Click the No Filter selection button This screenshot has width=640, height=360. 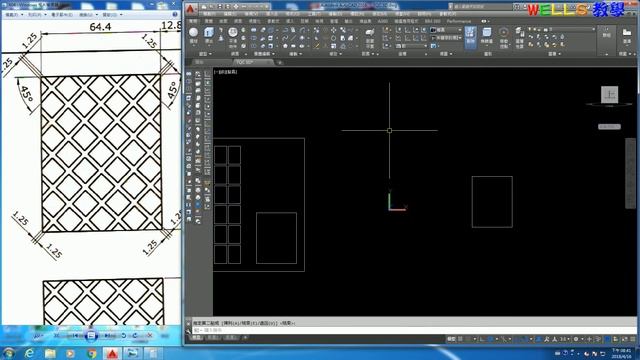487,36
